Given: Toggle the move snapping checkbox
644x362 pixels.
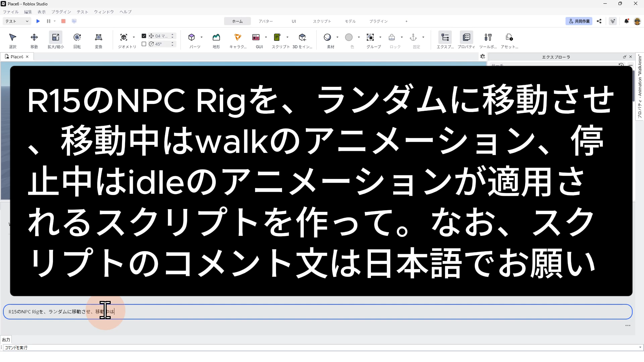Looking at the screenshot, I should [x=144, y=36].
